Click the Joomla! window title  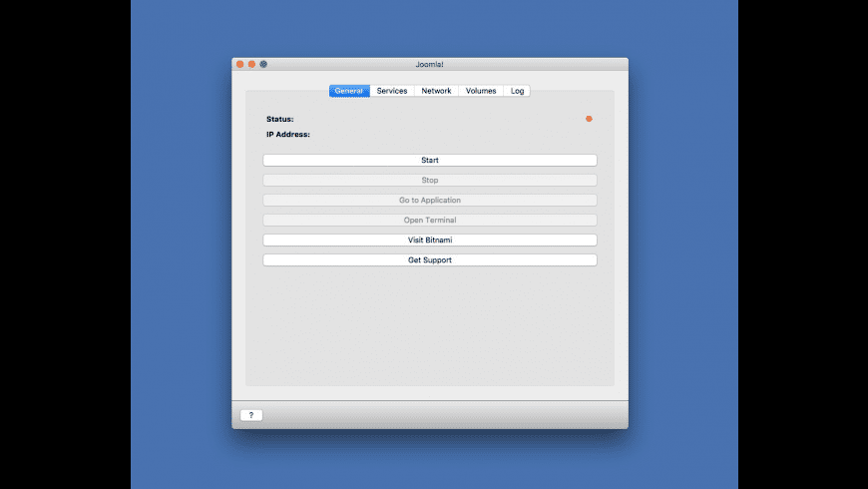[x=430, y=64]
